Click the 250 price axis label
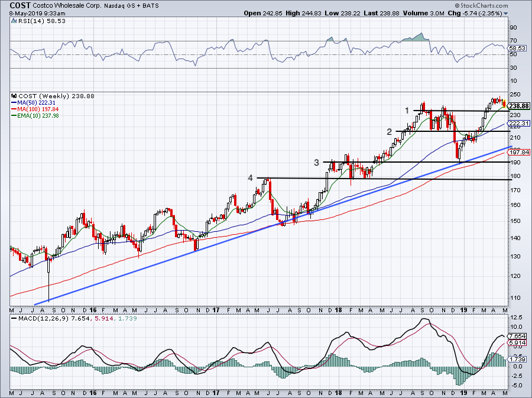 click(x=515, y=95)
